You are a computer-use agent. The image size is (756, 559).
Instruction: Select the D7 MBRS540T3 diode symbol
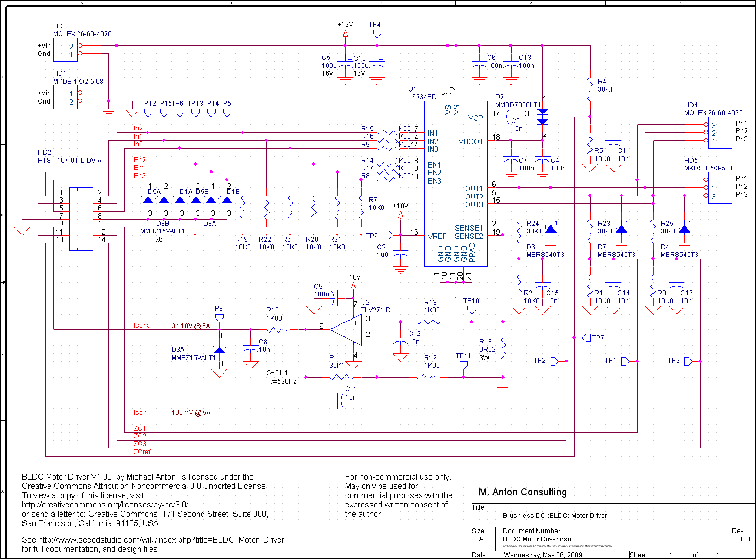coord(621,229)
